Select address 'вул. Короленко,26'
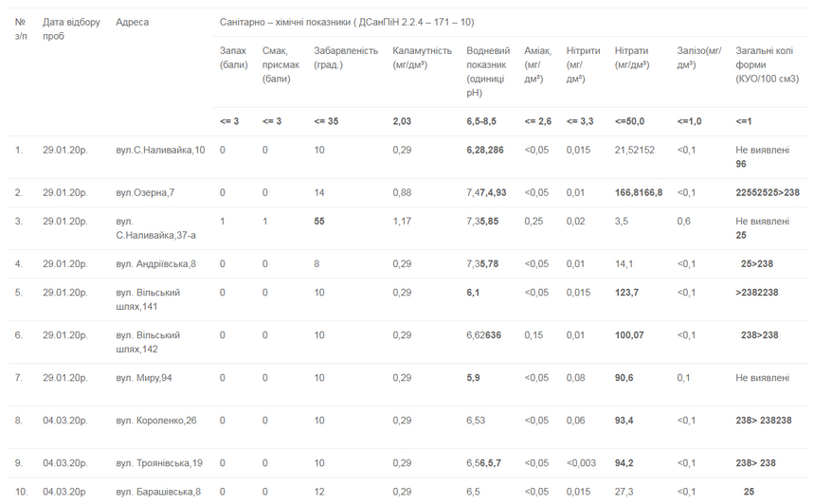This screenshot has width=814, height=504. [x=155, y=421]
